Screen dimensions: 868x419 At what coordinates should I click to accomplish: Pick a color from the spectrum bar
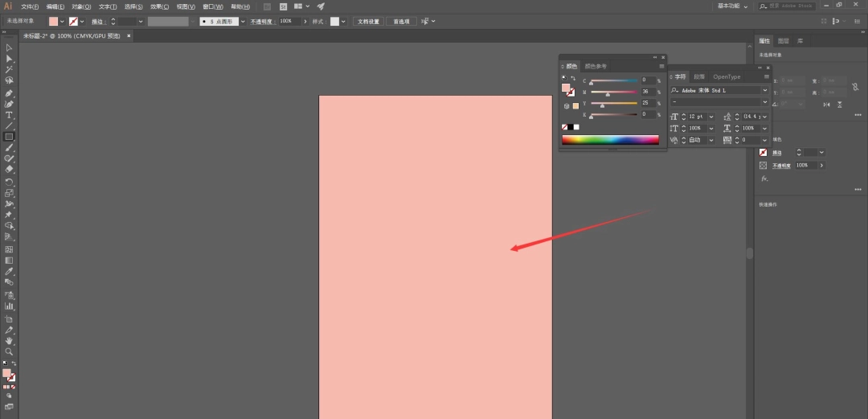(x=610, y=140)
